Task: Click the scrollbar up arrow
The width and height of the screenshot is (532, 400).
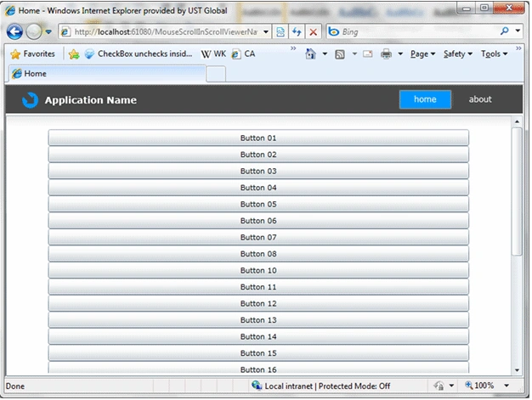Action: click(x=517, y=121)
